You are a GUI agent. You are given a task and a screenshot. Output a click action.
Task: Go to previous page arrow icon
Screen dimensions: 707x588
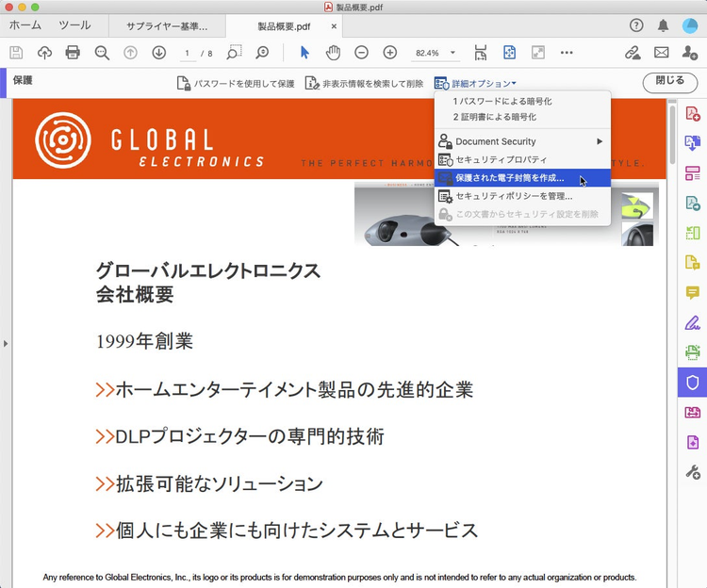click(130, 53)
